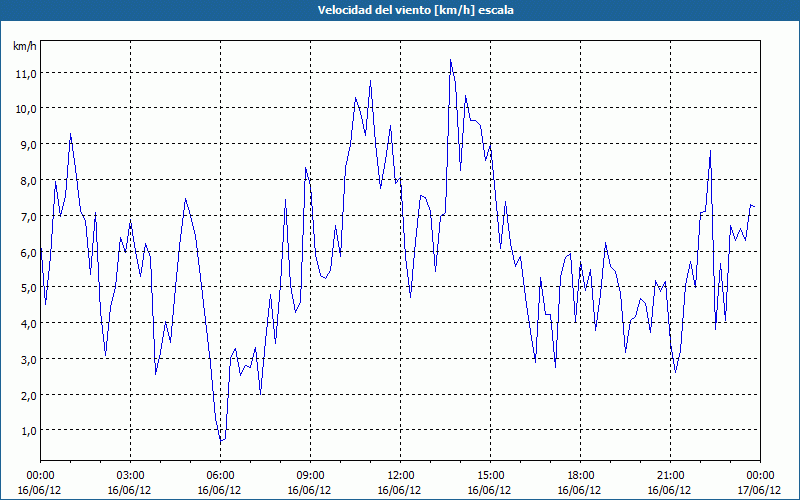
Task: Select the 10,0 y-axis label
Action: (27, 109)
